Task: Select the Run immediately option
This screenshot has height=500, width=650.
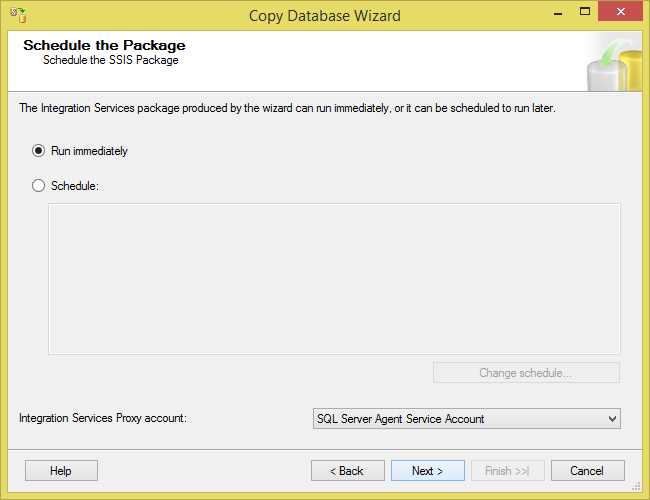Action: (x=39, y=151)
